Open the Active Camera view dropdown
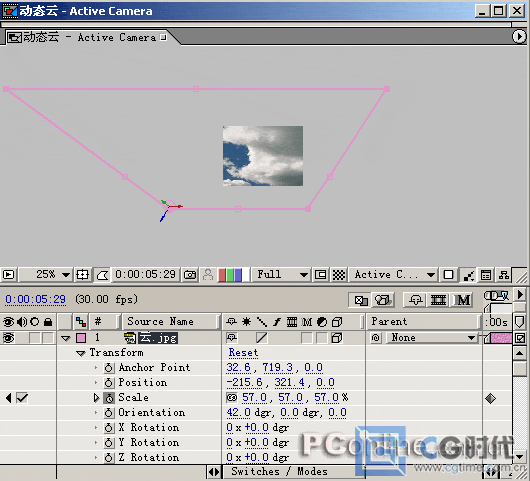530x481 pixels. [394, 274]
